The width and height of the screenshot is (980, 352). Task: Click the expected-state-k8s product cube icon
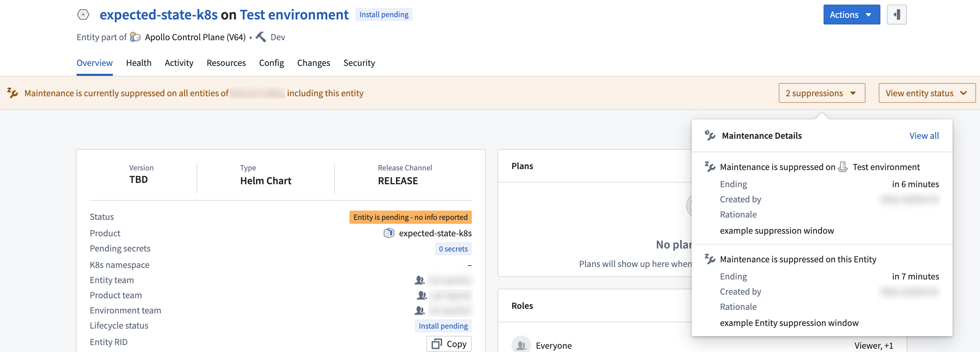[388, 233]
